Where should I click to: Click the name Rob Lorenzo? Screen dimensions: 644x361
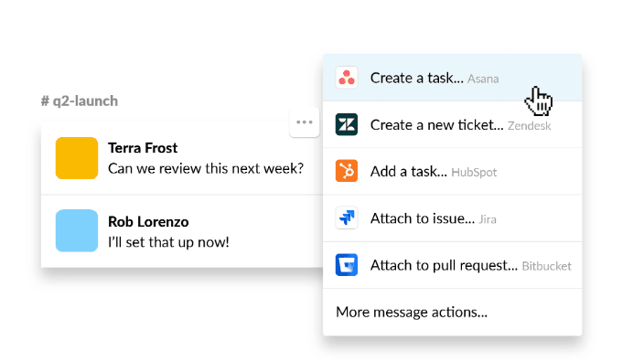148,221
